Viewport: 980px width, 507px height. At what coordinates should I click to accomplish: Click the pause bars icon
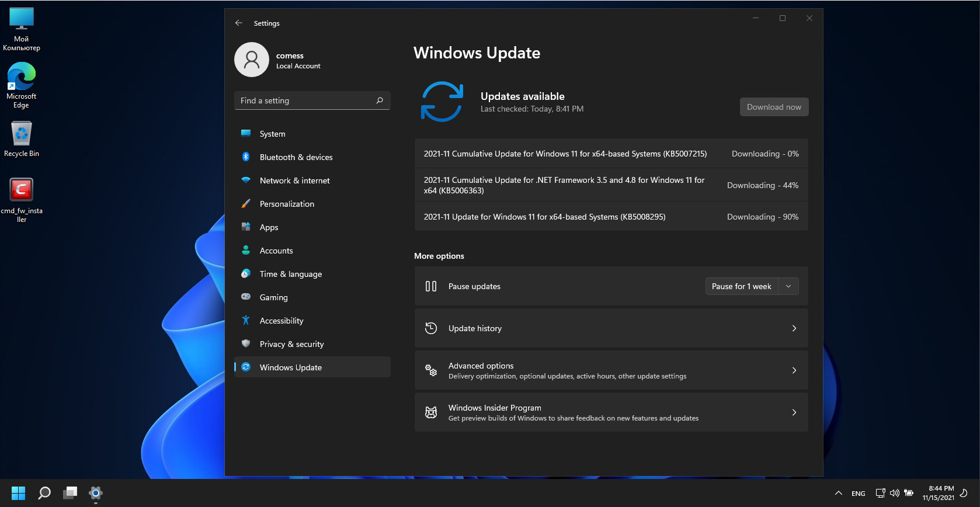click(x=431, y=286)
